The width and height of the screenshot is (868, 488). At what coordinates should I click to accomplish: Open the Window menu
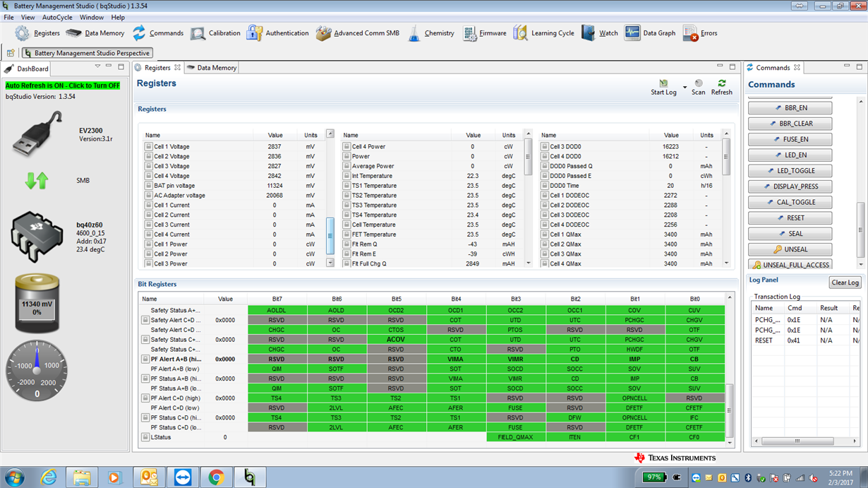point(91,17)
